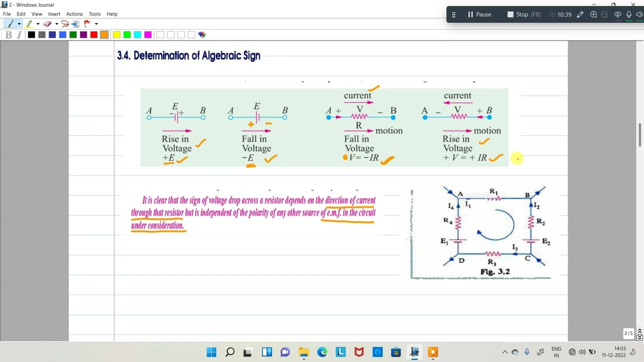Pick the yellow highlighter color
This screenshot has height=362, width=644.
tap(117, 35)
